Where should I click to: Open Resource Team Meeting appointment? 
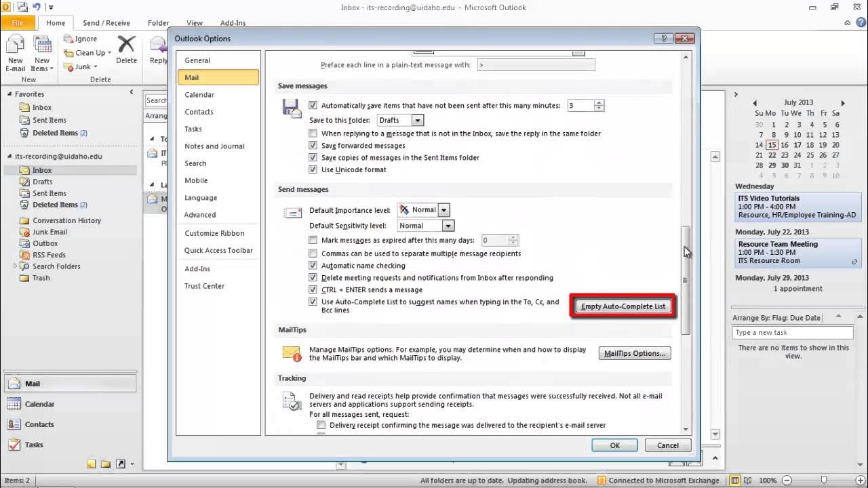click(797, 252)
